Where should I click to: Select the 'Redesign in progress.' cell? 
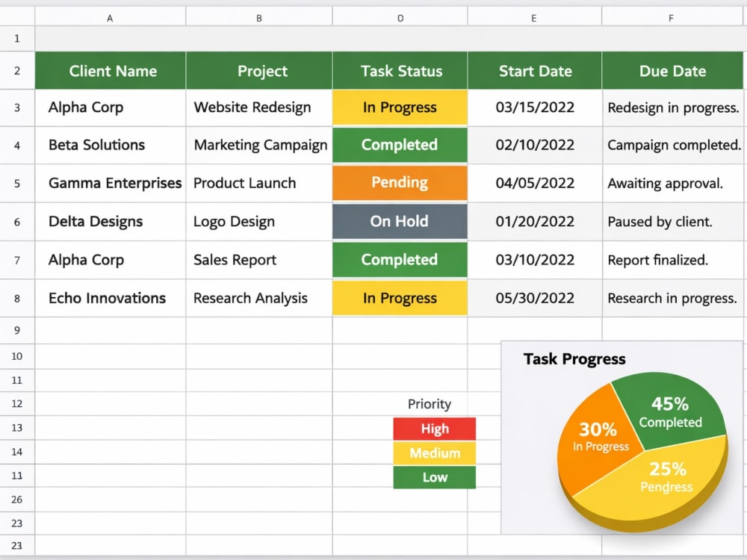click(x=673, y=108)
